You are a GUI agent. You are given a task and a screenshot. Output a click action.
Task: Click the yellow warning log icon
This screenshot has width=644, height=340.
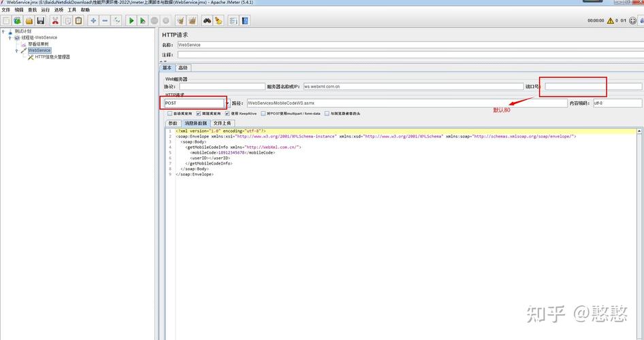[611, 20]
